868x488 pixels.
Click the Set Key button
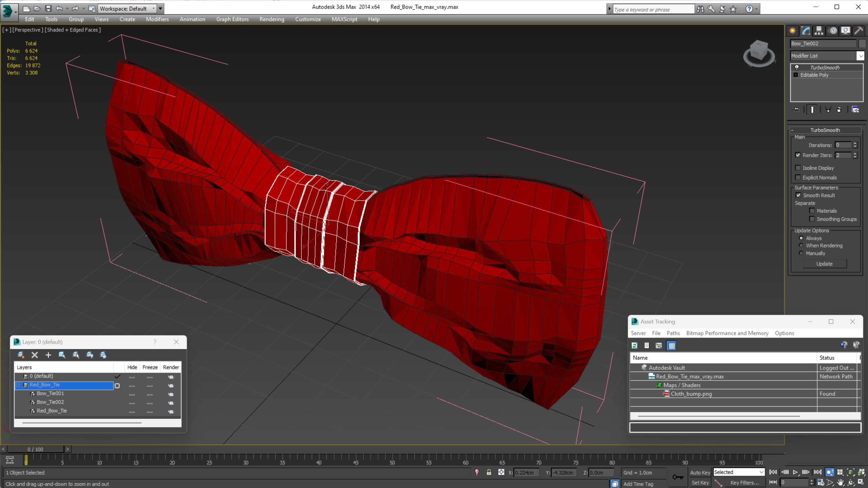700,482
